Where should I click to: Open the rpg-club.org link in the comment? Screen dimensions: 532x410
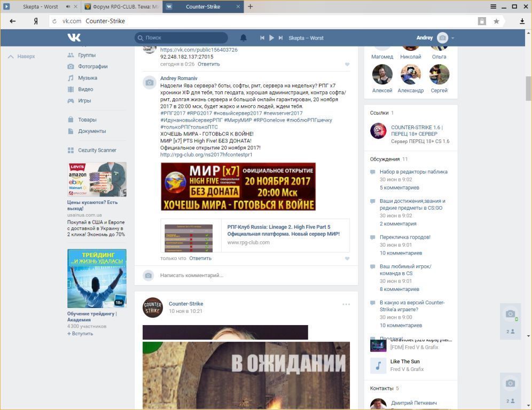(x=206, y=155)
